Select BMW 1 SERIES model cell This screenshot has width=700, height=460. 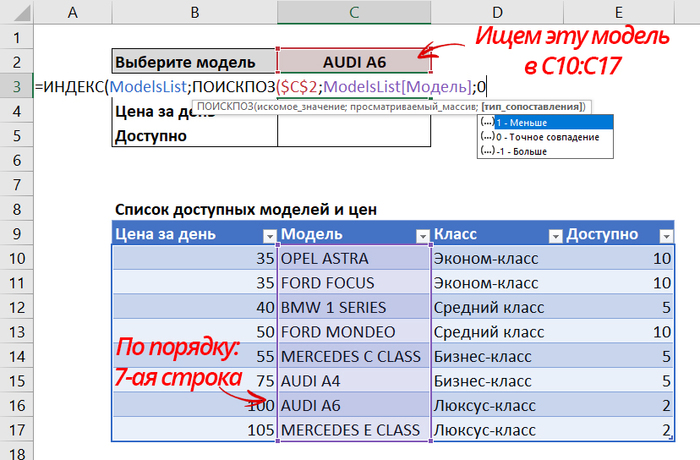(x=354, y=307)
